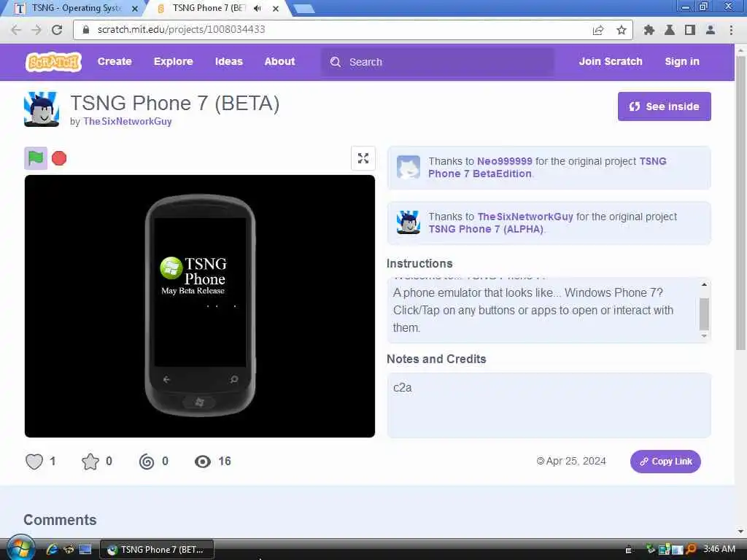Click the green flag to start project
This screenshot has width=747, height=560.
pos(36,158)
